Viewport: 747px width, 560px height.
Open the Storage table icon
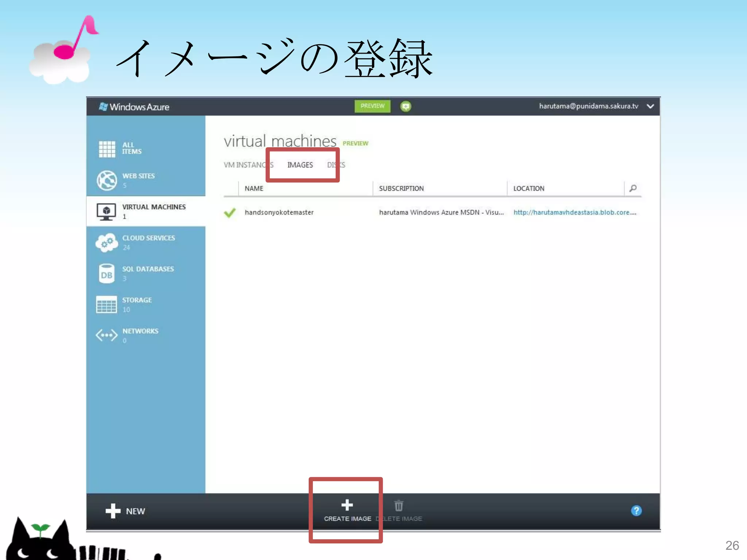tap(107, 304)
